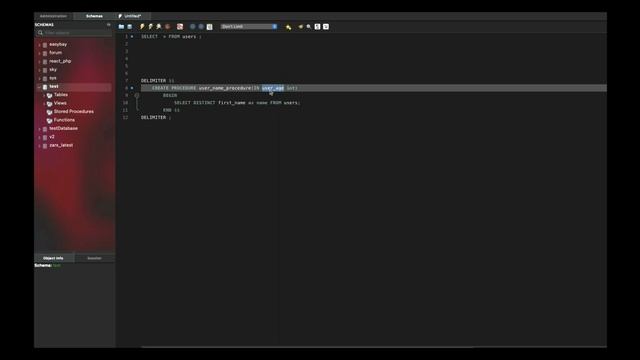This screenshot has width=640, height=360.
Task: Click statement marker dot on line 8
Action: (x=132, y=88)
